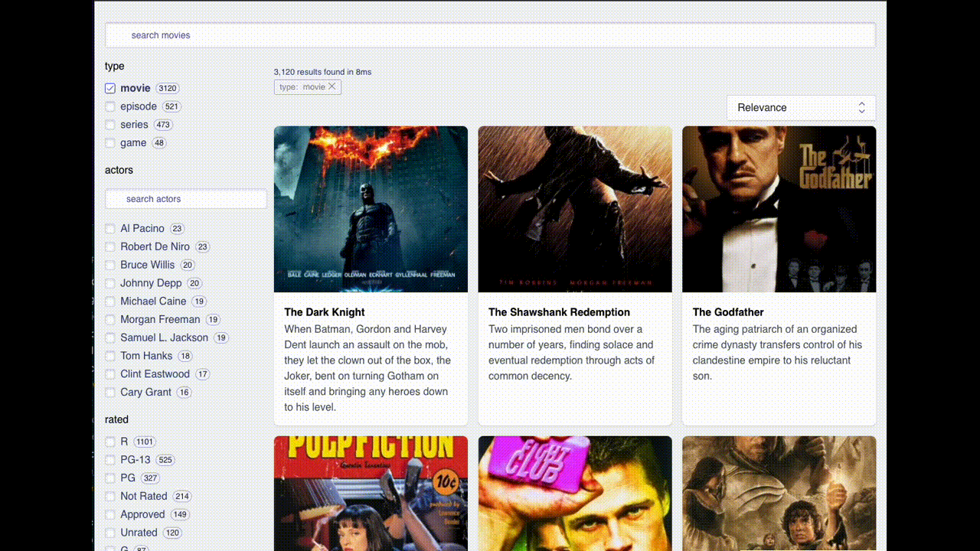Tick the Tom Hanks checkbox
This screenshot has height=551, width=980.
click(110, 356)
